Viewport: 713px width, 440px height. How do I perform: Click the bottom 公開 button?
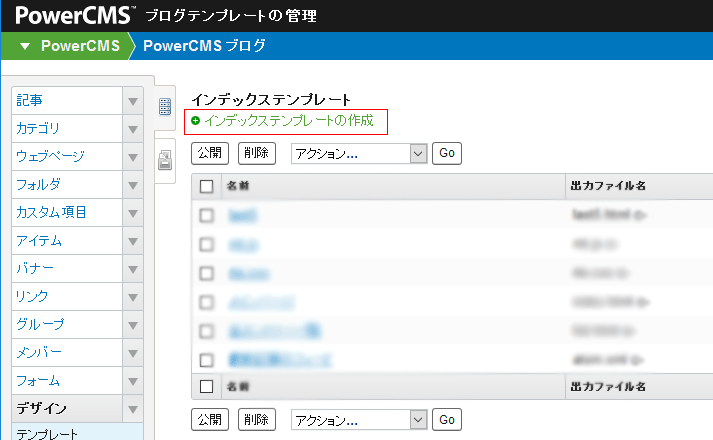(210, 420)
